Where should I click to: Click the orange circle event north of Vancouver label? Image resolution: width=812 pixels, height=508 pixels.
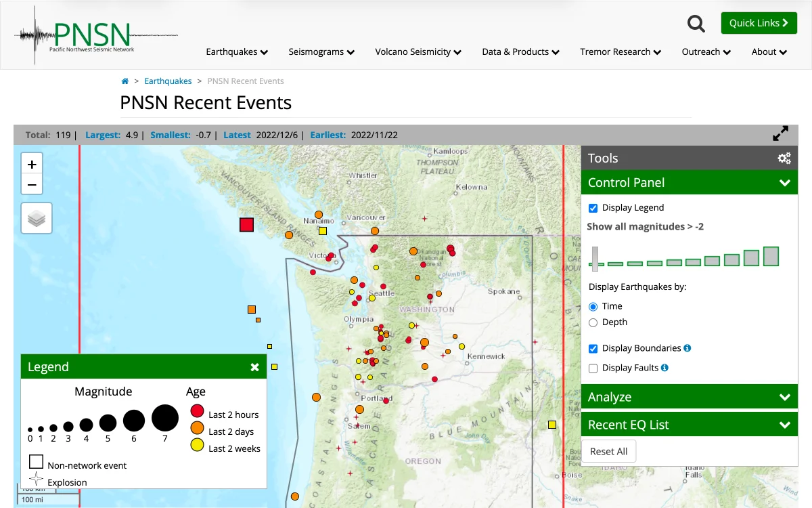[375, 231]
